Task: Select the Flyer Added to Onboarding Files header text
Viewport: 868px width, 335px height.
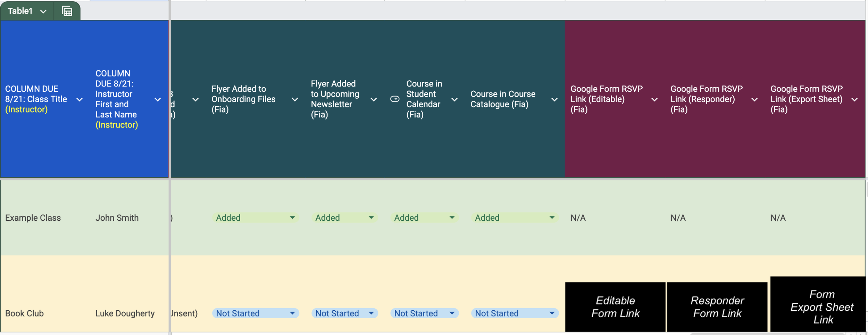Action: pyautogui.click(x=243, y=99)
